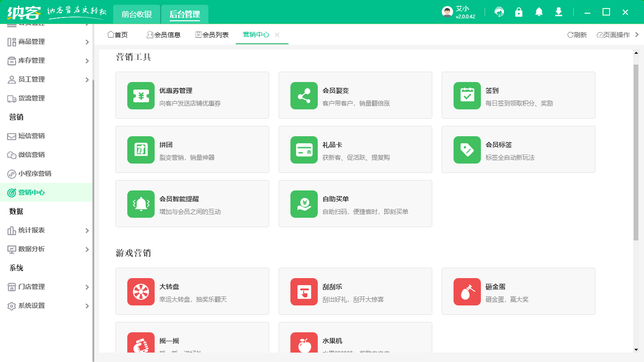This screenshot has height=362, width=644.
Task: Click the 刷新 refresh button
Action: point(577,35)
